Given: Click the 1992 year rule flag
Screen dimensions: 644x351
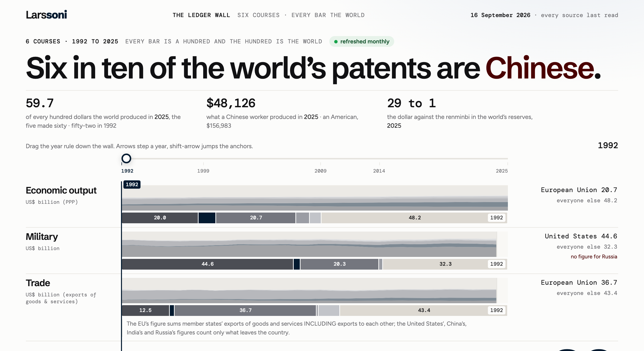Looking at the screenshot, I should click(x=132, y=184).
